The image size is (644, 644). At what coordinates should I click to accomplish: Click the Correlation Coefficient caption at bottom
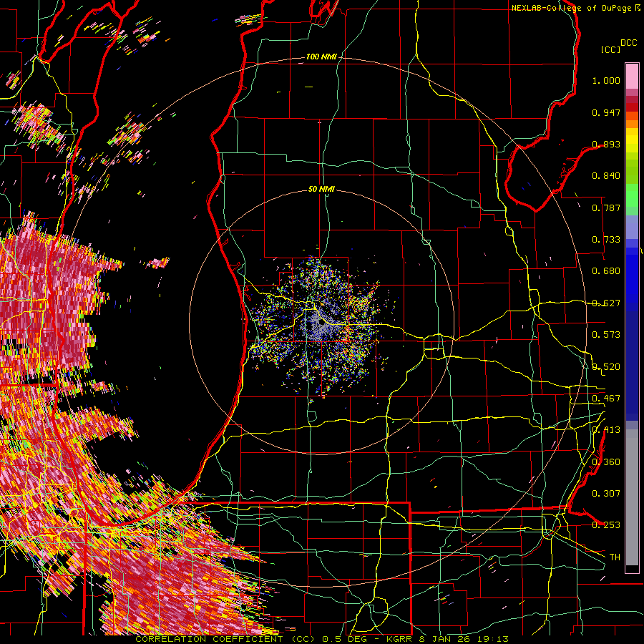click(321, 639)
